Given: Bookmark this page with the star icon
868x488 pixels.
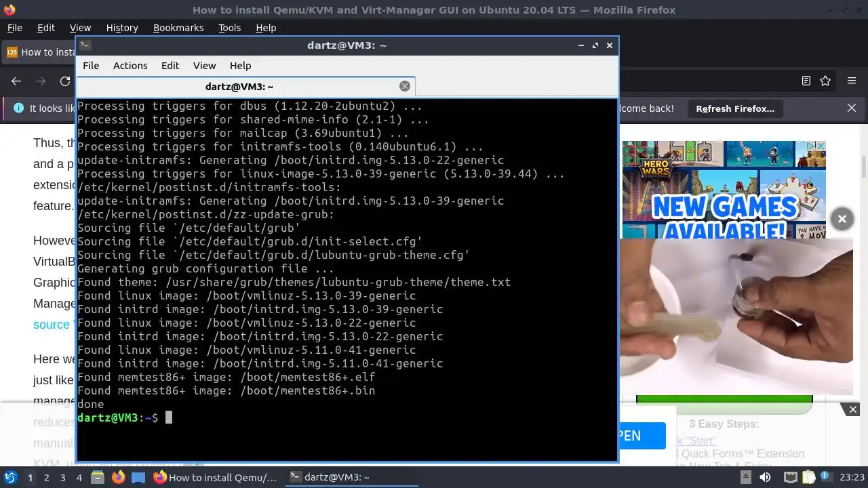Looking at the screenshot, I should coord(825,81).
